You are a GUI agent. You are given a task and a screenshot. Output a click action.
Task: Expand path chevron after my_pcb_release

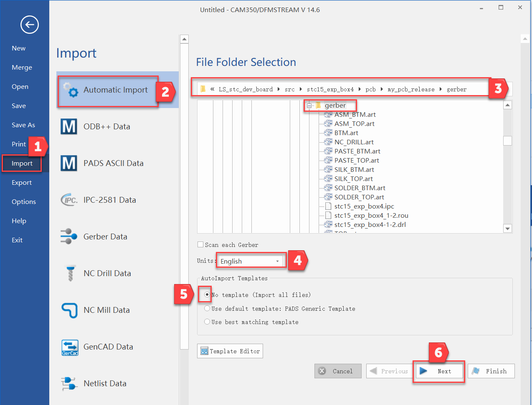441,89
